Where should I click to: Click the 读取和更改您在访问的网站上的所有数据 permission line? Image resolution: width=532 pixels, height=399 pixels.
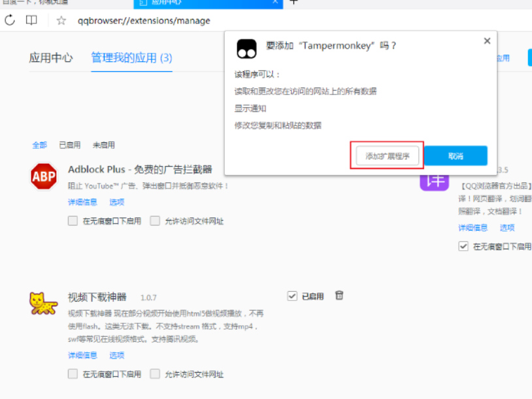click(x=305, y=91)
